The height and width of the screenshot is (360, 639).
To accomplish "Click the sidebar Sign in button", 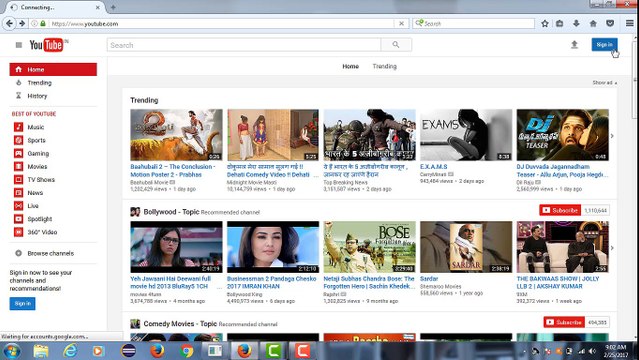I will pyautogui.click(x=22, y=303).
